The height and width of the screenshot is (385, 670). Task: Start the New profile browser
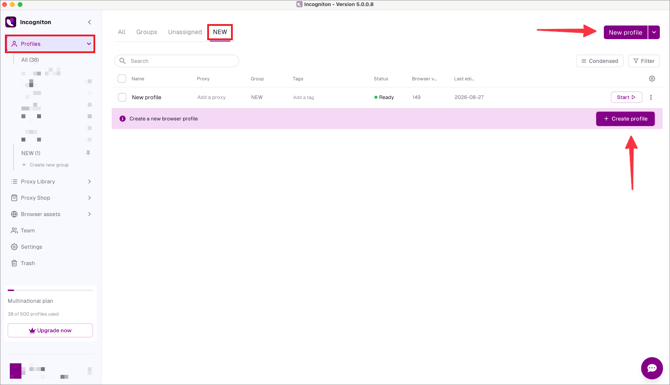click(x=626, y=97)
